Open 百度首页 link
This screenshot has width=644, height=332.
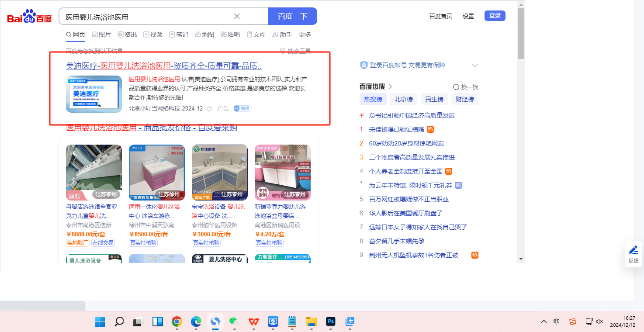coord(441,16)
